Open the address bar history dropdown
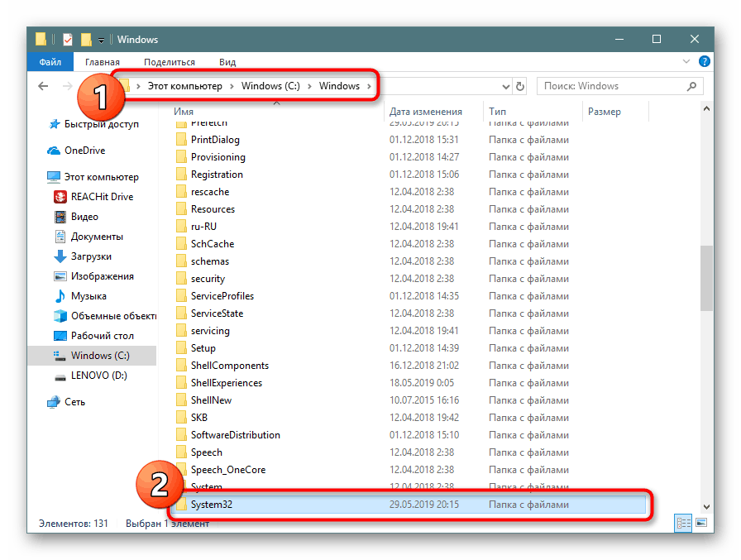This screenshot has height=560, width=741. [505, 87]
